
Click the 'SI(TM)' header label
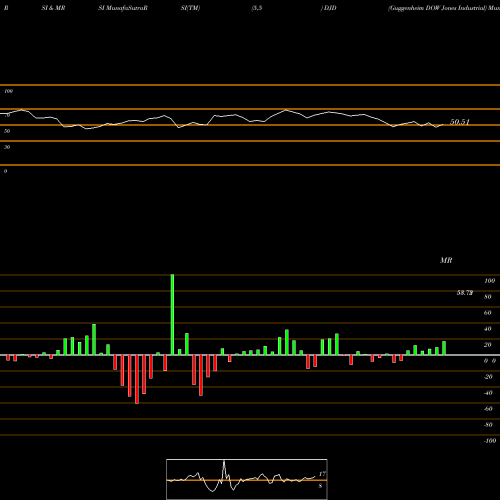click(190, 8)
